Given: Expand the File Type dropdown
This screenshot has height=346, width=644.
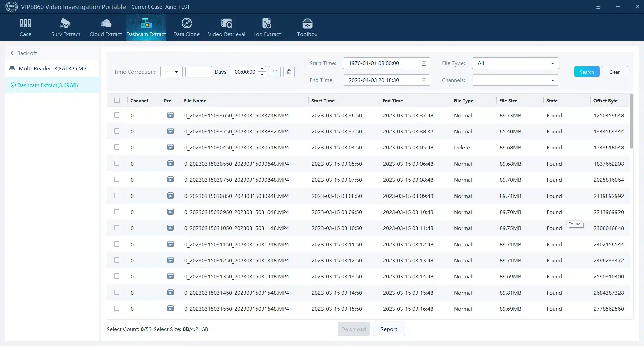Looking at the screenshot, I should [x=515, y=63].
